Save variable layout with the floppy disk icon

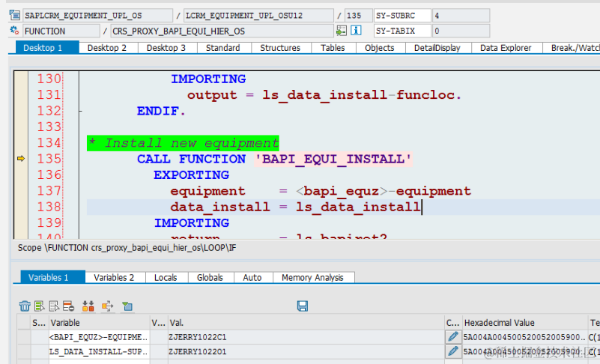[303, 306]
